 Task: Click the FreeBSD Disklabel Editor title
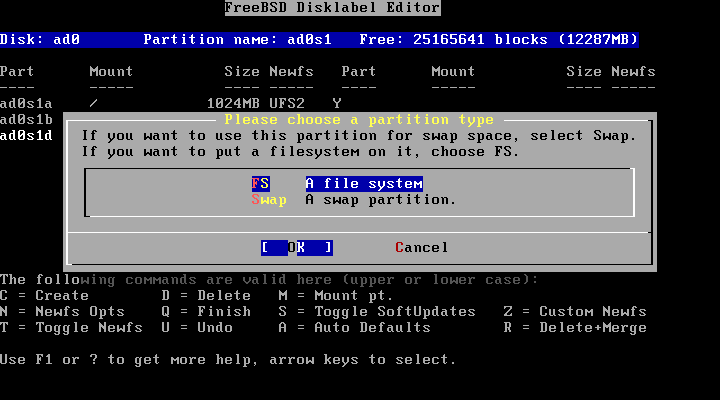click(x=332, y=8)
